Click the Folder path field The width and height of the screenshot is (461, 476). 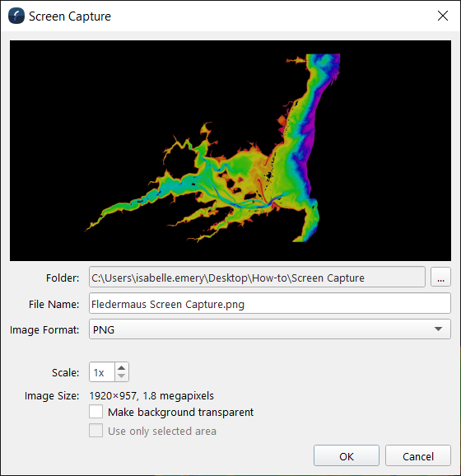point(257,277)
